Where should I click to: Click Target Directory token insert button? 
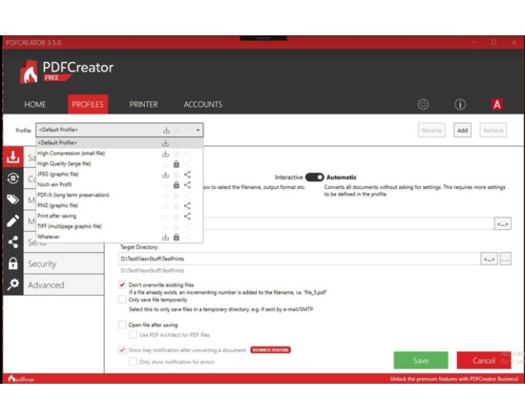(x=489, y=259)
